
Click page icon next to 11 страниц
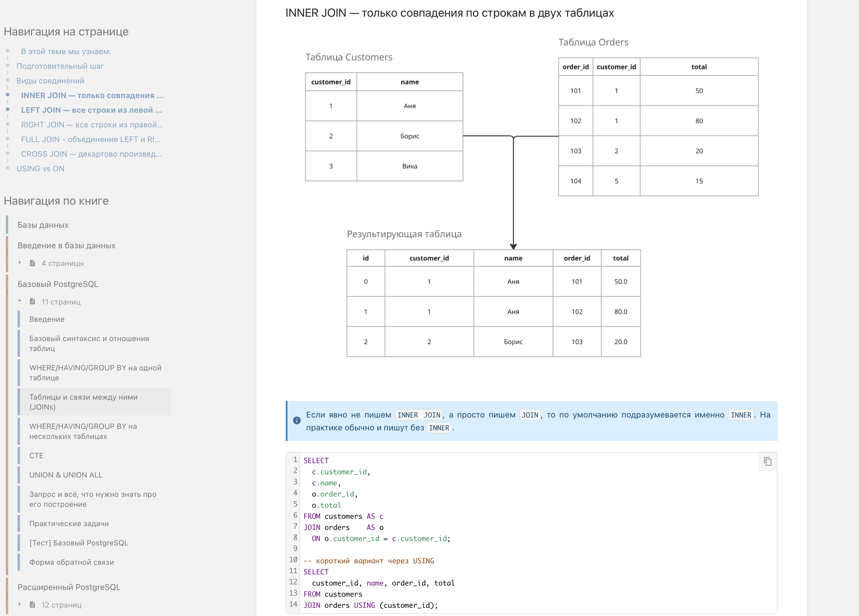32,302
